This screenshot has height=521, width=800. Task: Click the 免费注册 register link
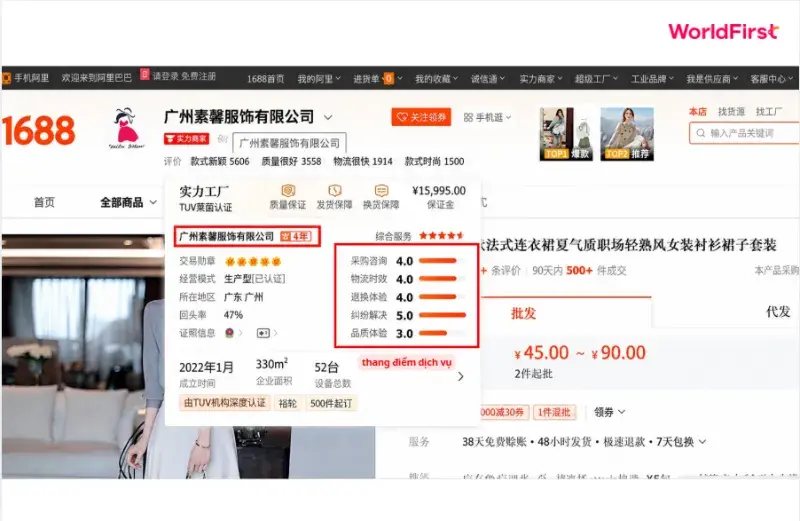point(198,76)
